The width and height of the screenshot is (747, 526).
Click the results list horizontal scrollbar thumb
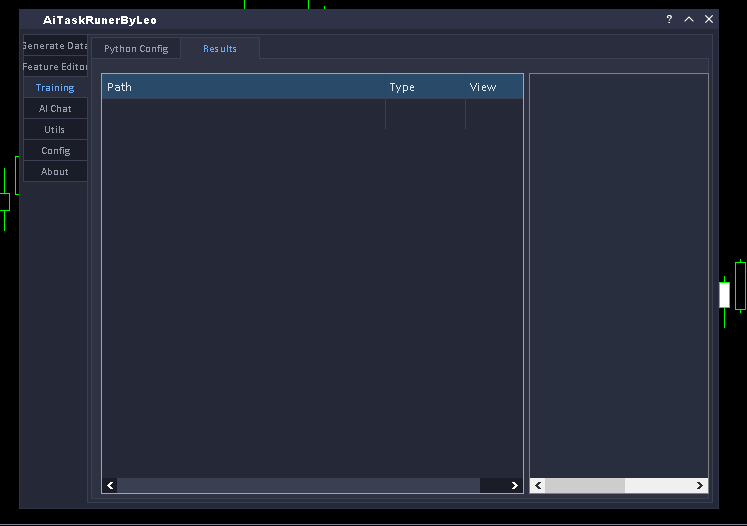pos(298,485)
